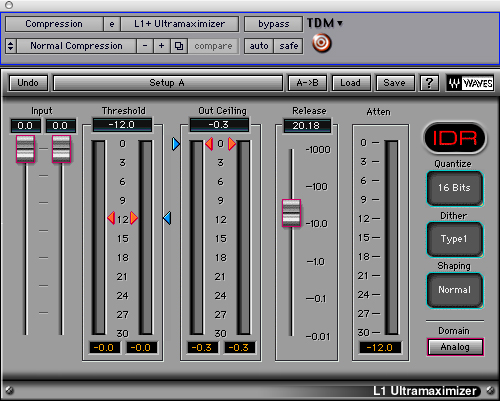Toggle the bypass button
This screenshot has width=500, height=401.
point(273,24)
